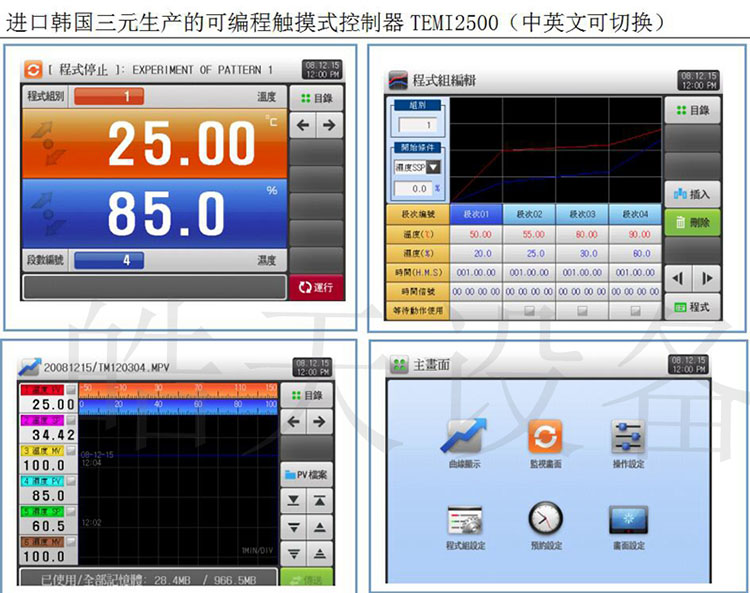Screen dimensions: 750x593
Task: Click the 段次04 temperature cell 90.00
Action: (635, 234)
